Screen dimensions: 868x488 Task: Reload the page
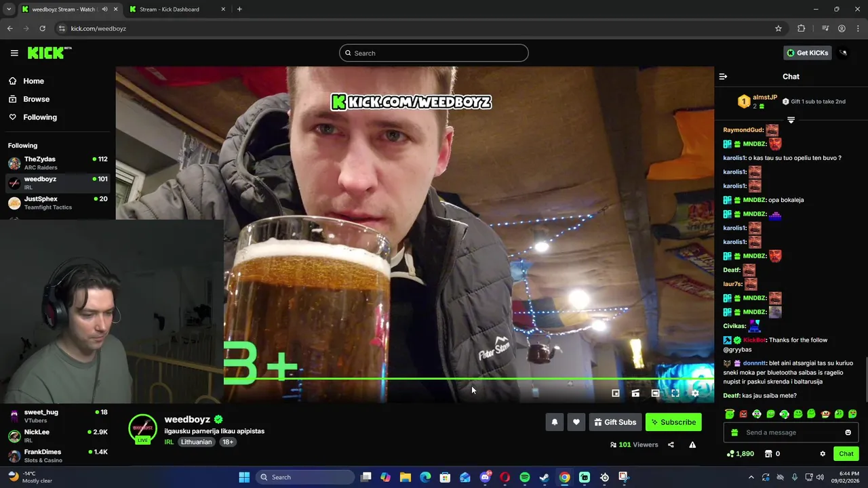(x=42, y=28)
